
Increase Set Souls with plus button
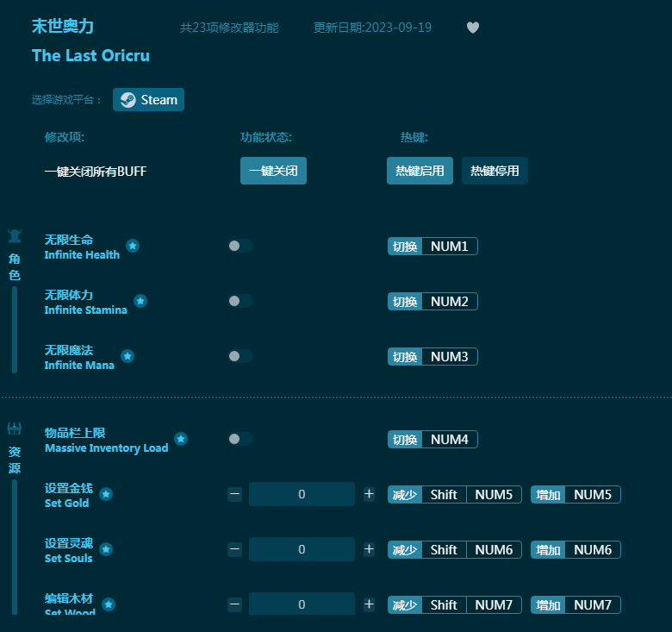point(369,549)
